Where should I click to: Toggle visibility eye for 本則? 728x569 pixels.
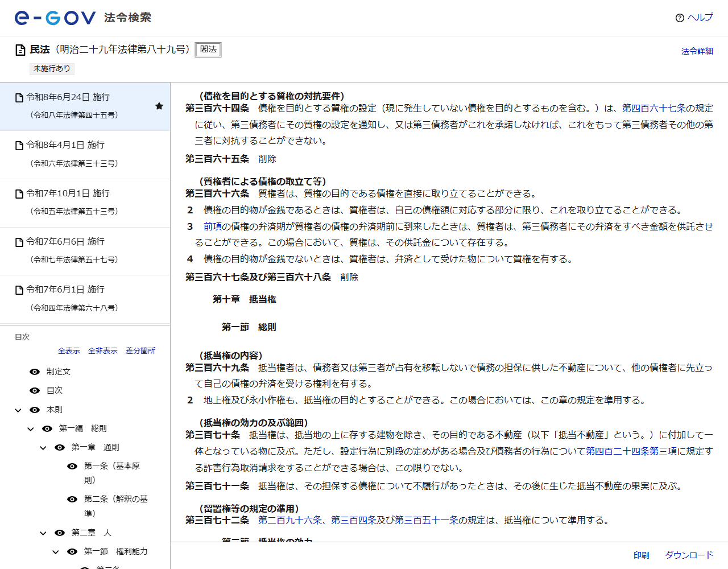(35, 410)
